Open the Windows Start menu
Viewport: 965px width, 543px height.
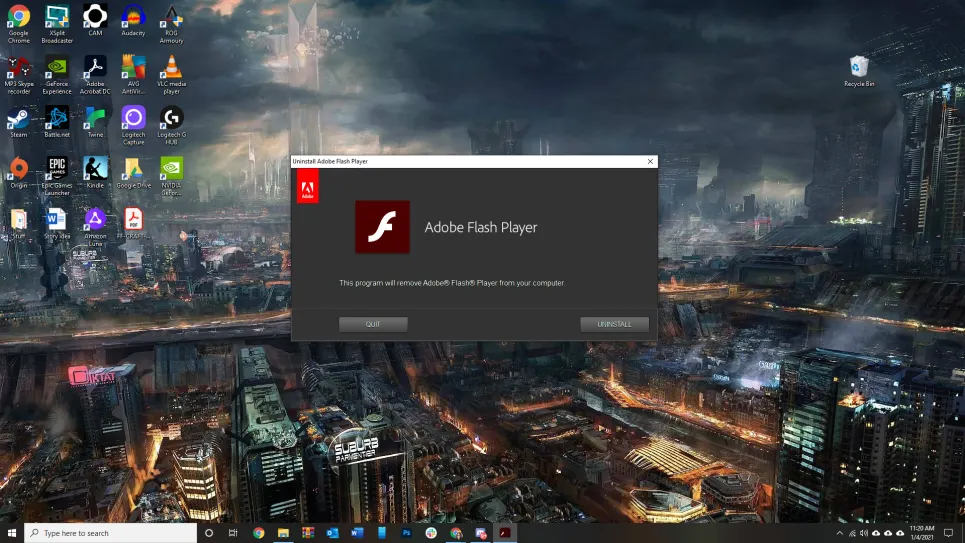[12, 533]
